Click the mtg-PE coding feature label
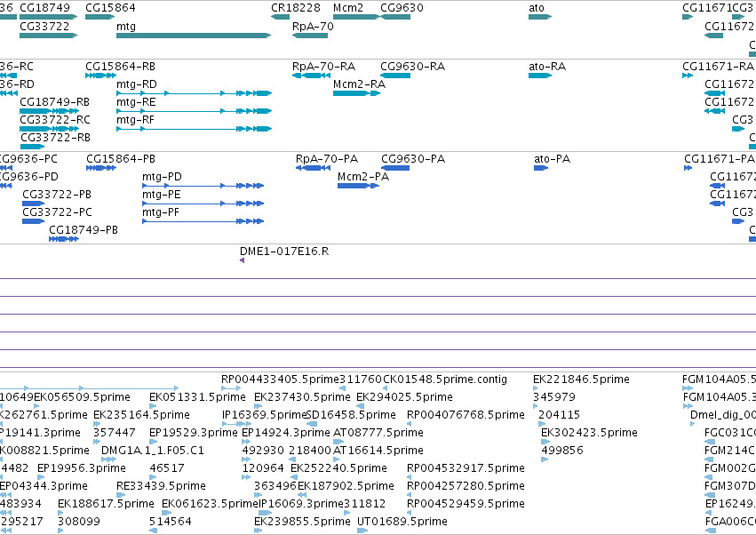The image size is (756, 535). pos(162,195)
